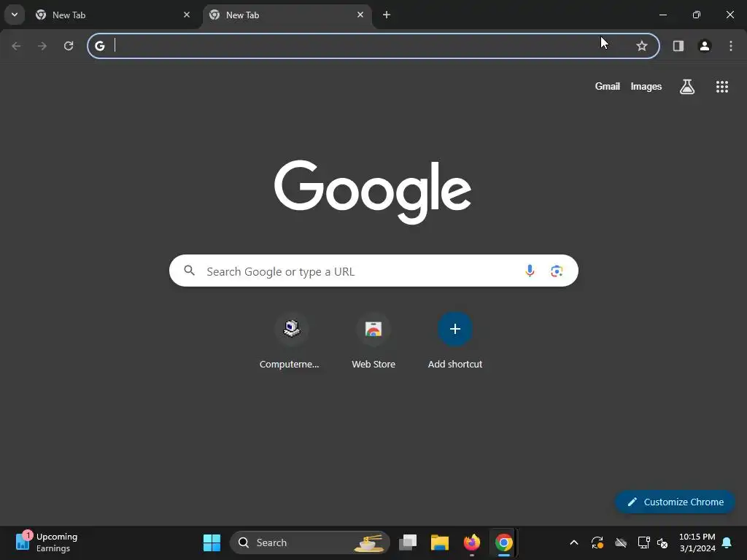Open Search Labs flask icon

(x=687, y=87)
